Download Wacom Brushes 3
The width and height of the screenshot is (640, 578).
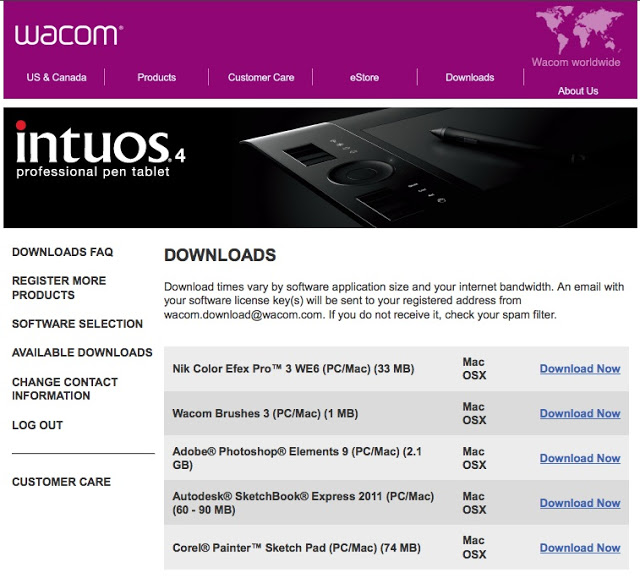point(580,414)
